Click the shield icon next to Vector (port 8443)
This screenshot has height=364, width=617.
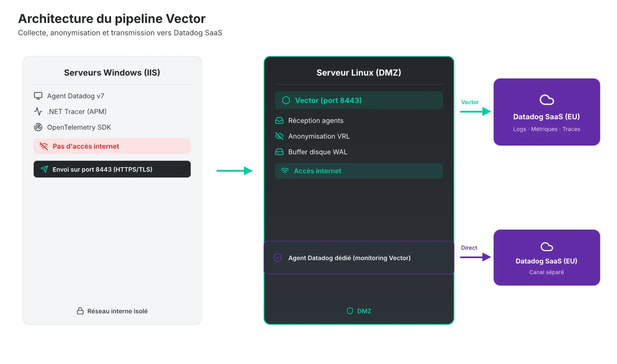click(x=285, y=100)
